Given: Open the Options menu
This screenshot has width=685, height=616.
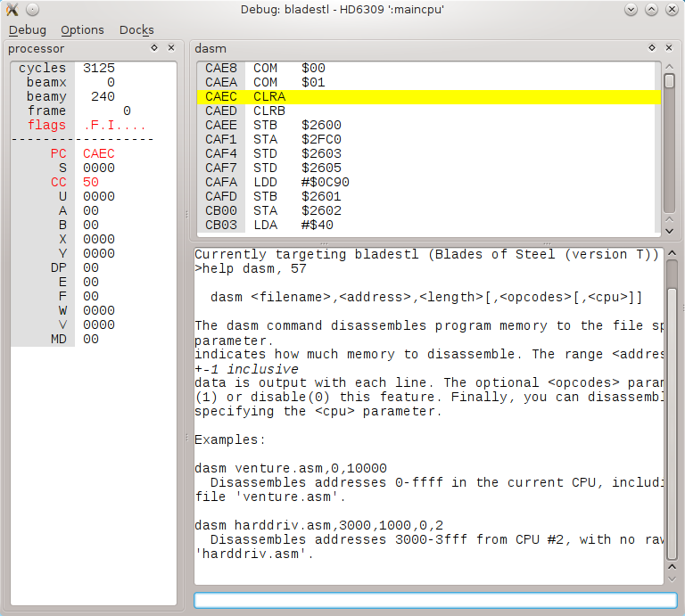Looking at the screenshot, I should [82, 30].
